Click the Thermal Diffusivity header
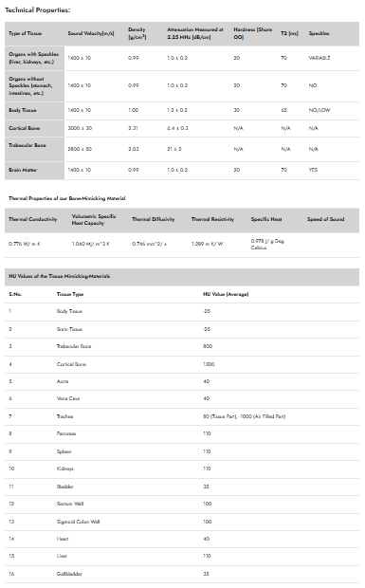The height and width of the screenshot is (588, 365). pos(154,219)
